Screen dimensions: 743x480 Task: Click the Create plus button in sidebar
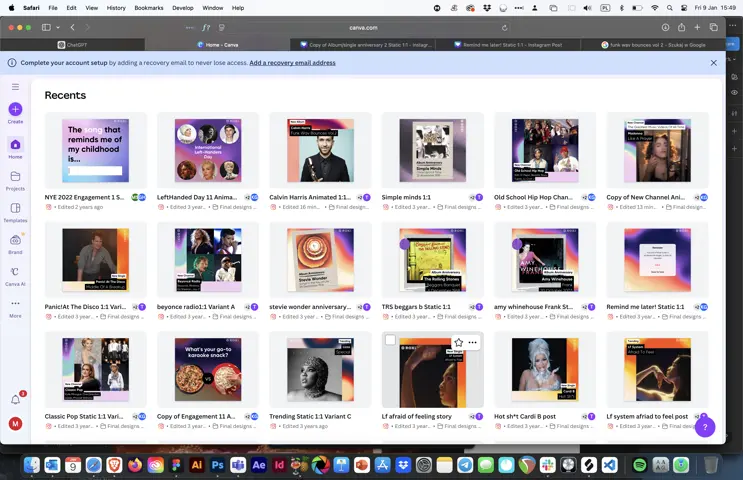point(15,109)
